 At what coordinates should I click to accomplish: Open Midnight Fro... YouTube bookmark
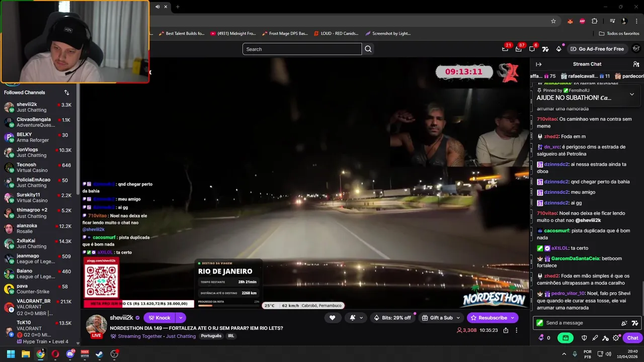tap(233, 34)
